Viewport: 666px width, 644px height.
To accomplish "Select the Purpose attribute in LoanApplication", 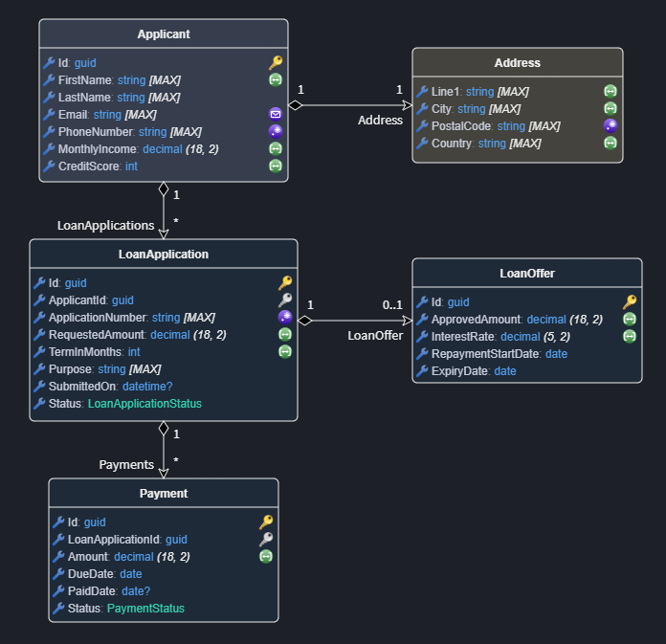I will pyautogui.click(x=164, y=368).
